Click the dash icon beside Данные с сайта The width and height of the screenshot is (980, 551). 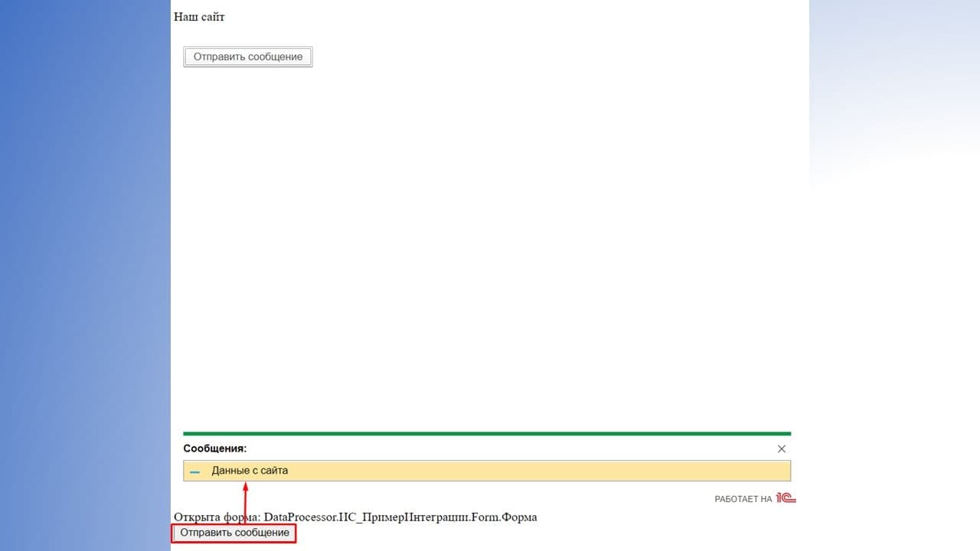tap(194, 471)
